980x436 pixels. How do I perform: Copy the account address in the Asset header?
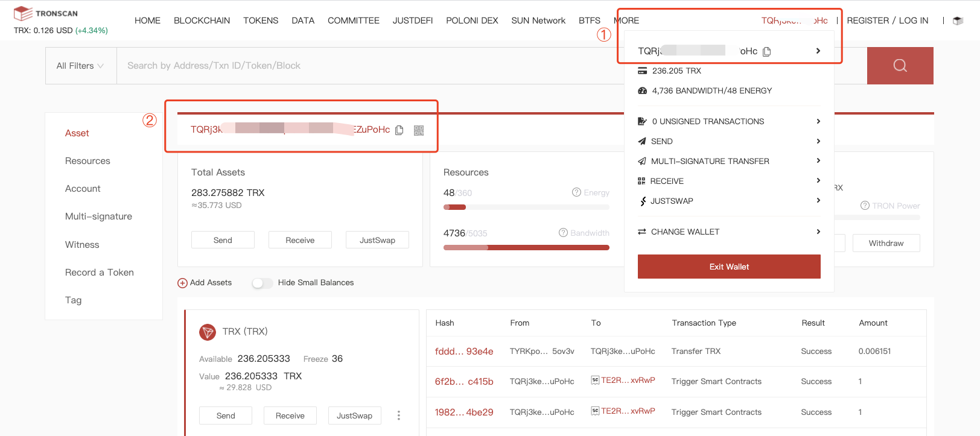pos(399,130)
